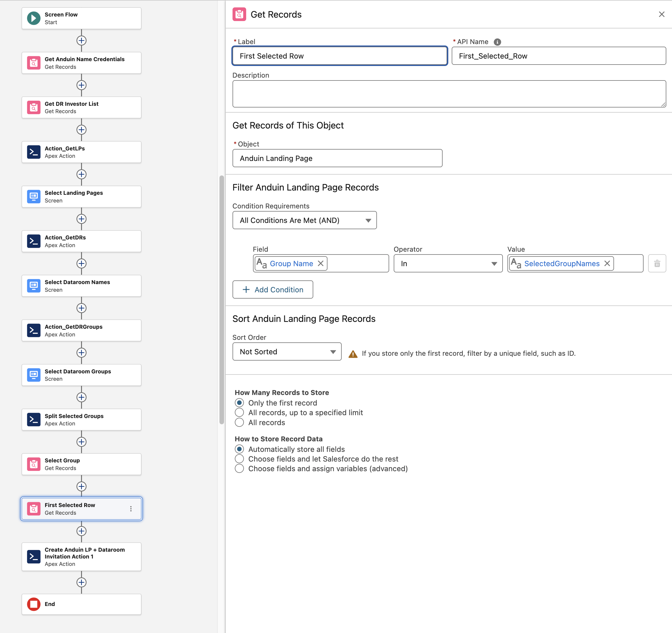Open API Name info tooltip icon
Viewport: 672px width, 633px height.
[x=497, y=42]
